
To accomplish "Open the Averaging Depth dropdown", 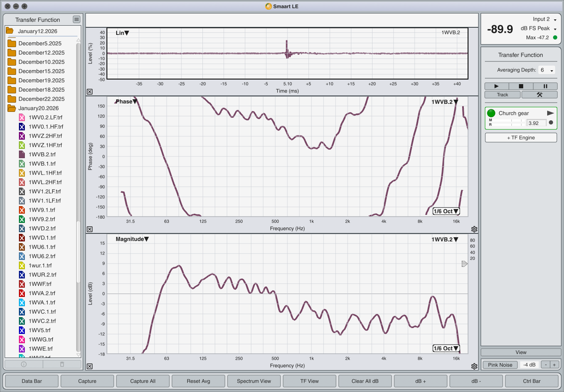I will [x=547, y=70].
